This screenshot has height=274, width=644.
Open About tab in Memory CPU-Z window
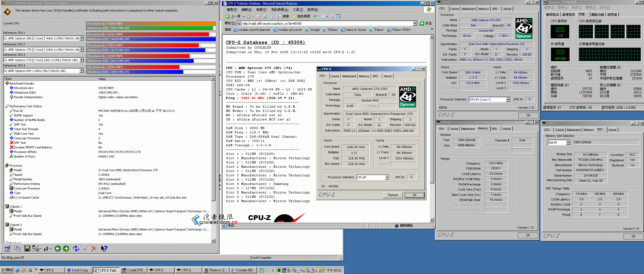point(507,129)
